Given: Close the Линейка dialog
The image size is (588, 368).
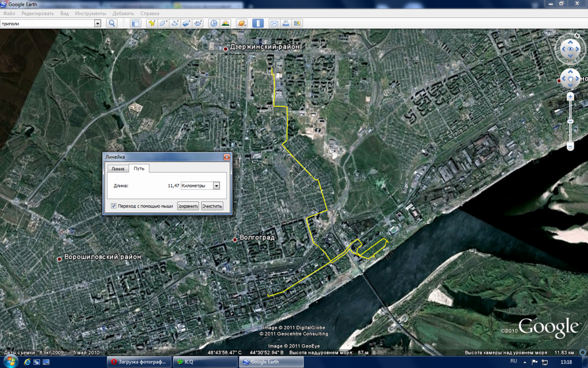Looking at the screenshot, I should pos(226,157).
